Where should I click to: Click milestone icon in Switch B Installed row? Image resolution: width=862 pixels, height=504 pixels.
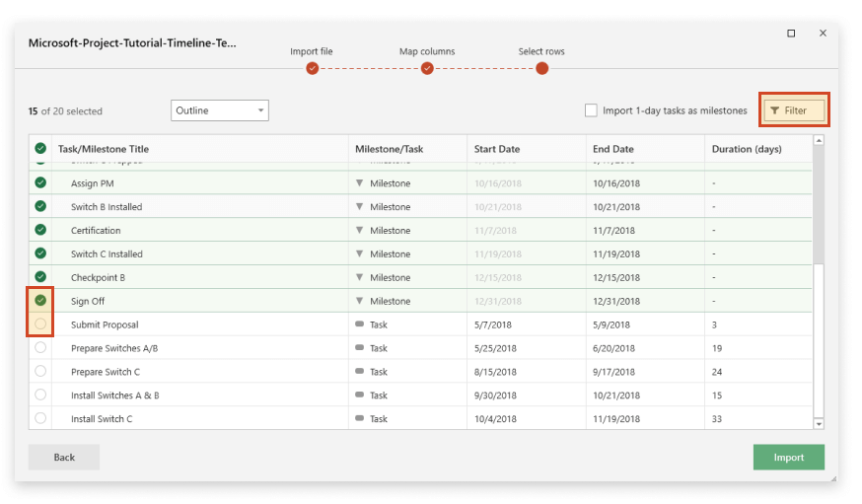pyautogui.click(x=360, y=207)
